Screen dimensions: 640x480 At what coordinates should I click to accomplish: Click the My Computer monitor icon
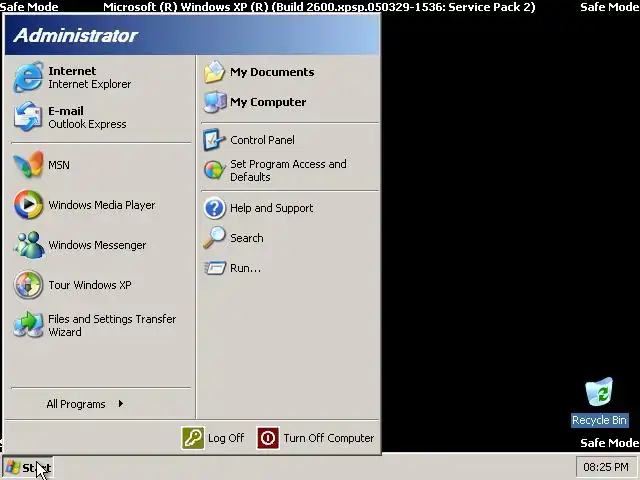[x=214, y=102]
